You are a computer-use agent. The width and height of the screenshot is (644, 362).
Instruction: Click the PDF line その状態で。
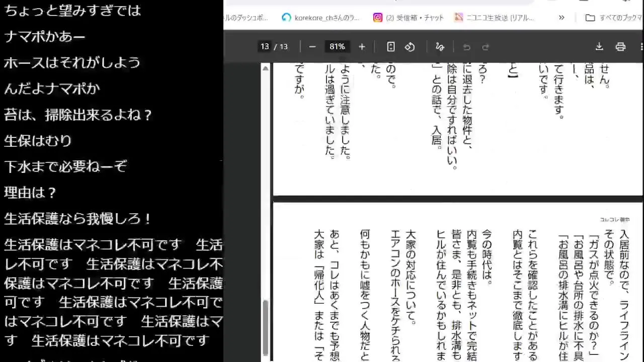(x=609, y=257)
